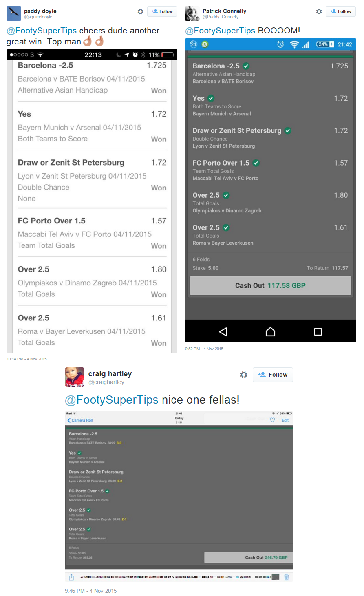Image resolution: width=364 pixels, height=596 pixels.
Task: Follow paddy doyle
Action: 162,11
